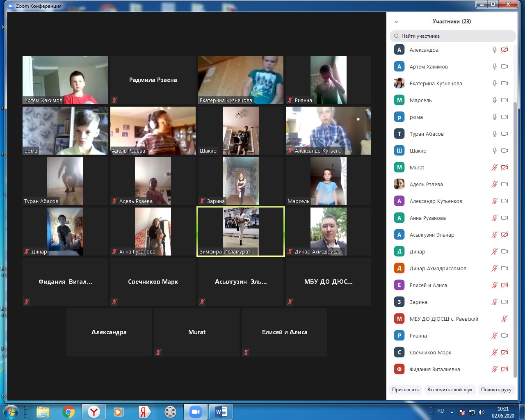Click the Найти участника search field
The height and width of the screenshot is (420, 525).
click(453, 36)
